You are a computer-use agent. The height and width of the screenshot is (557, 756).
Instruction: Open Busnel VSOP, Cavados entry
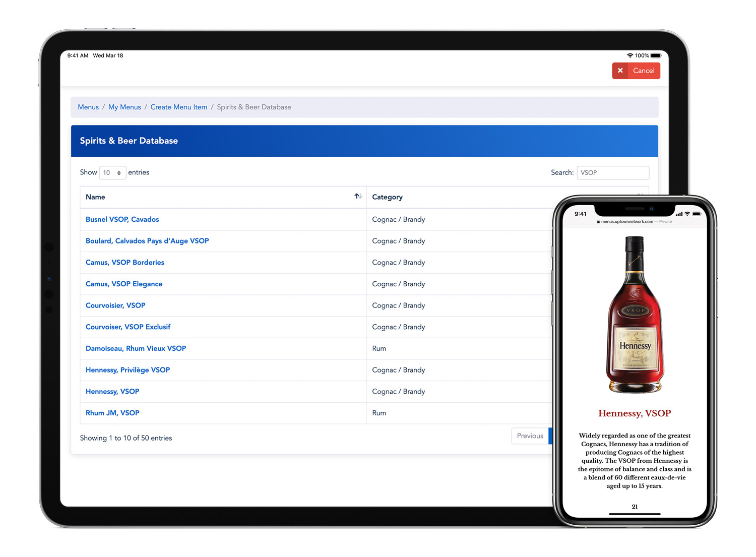click(122, 219)
